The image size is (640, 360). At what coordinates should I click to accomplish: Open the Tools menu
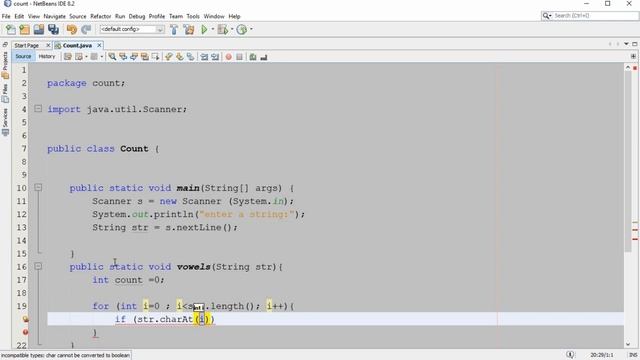coord(193,16)
